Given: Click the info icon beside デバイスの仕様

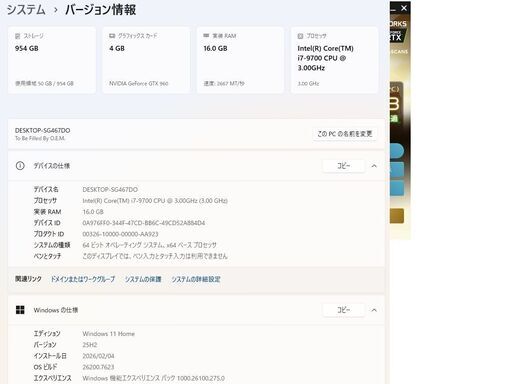Looking at the screenshot, I should coord(20,166).
